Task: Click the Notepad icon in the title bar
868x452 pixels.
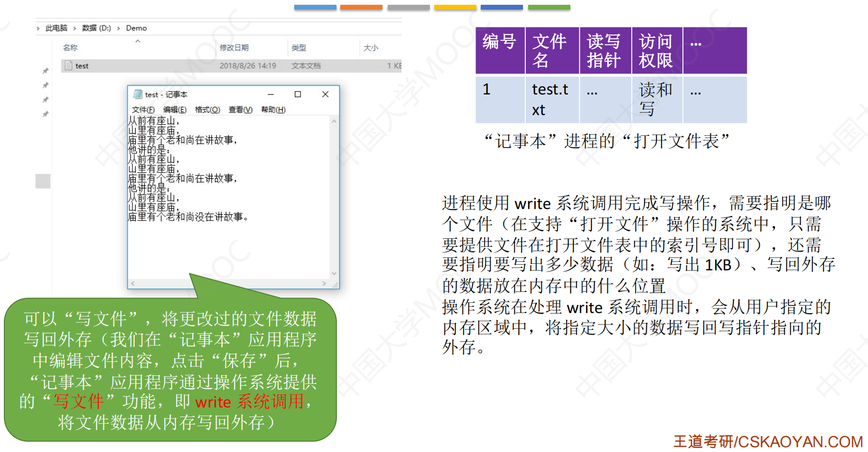Action: pos(138,94)
